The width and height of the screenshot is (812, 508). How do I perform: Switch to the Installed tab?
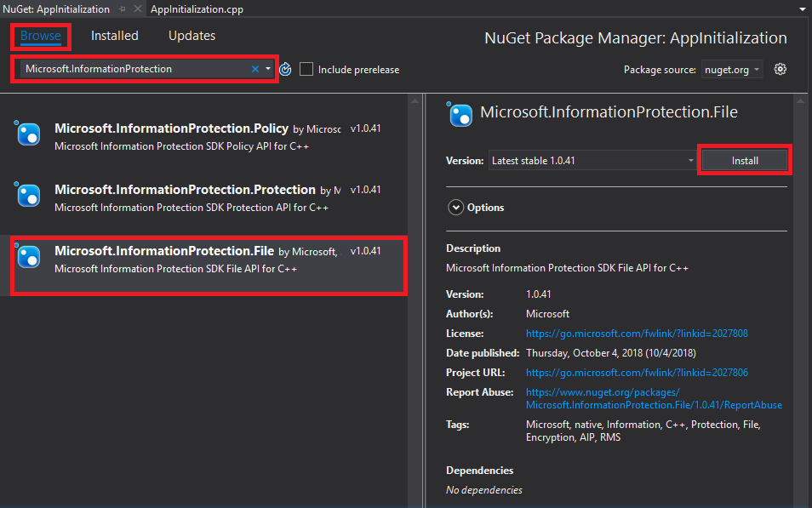[x=114, y=35]
